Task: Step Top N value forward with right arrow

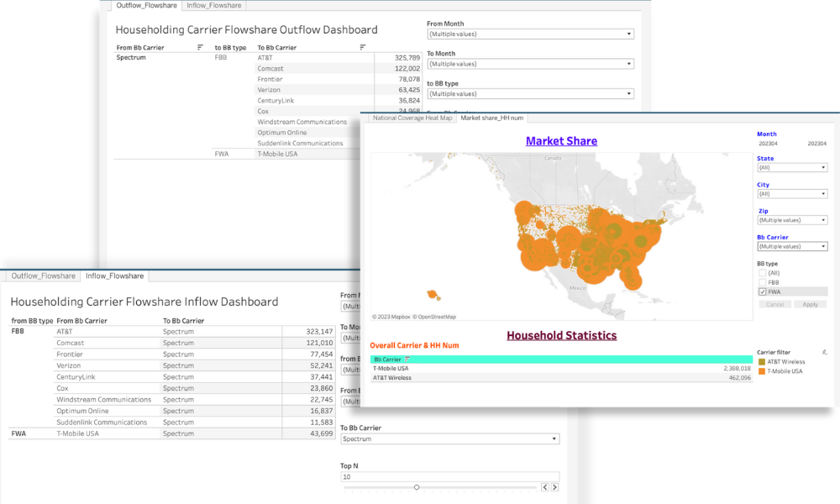Action: tap(555, 487)
